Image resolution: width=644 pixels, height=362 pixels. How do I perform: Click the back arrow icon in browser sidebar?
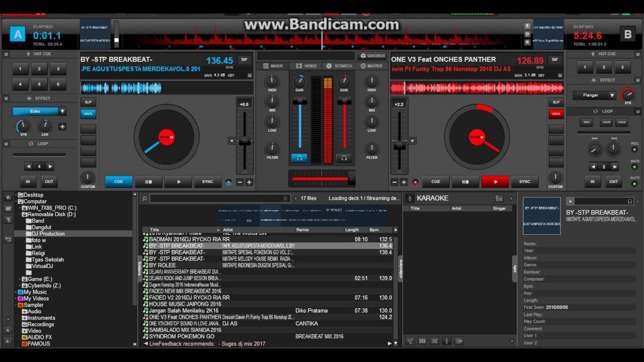8,239
